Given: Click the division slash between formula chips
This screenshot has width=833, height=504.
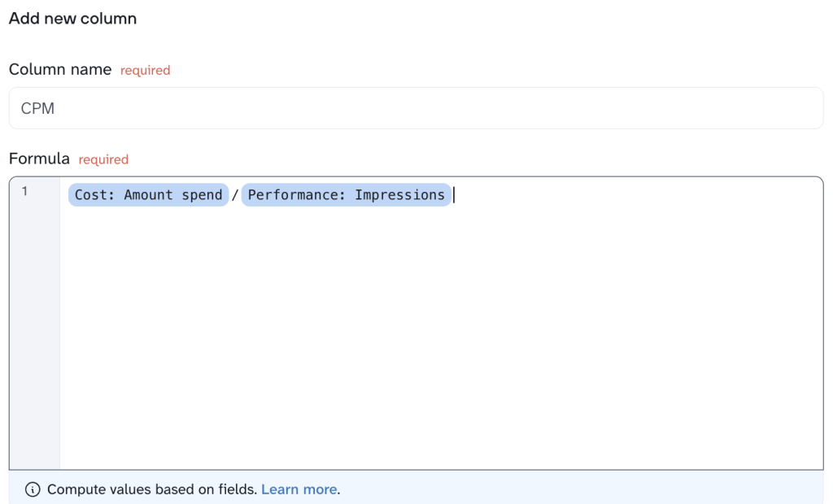Looking at the screenshot, I should tap(235, 195).
